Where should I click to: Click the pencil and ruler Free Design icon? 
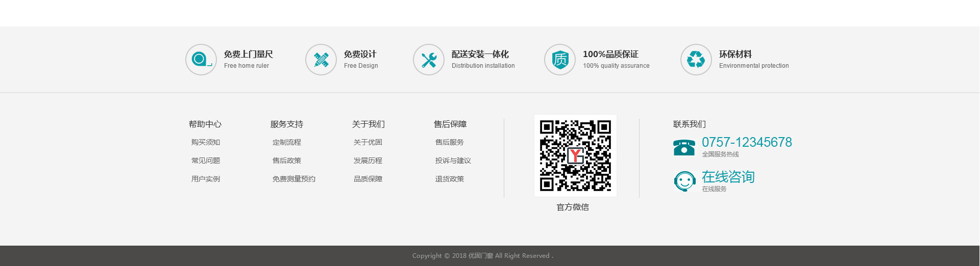point(321,60)
